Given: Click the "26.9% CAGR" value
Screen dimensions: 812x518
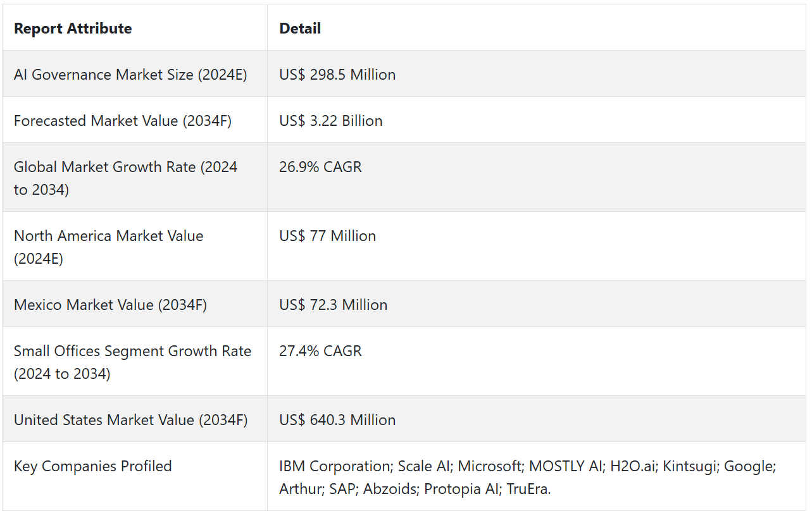Looking at the screenshot, I should [320, 167].
